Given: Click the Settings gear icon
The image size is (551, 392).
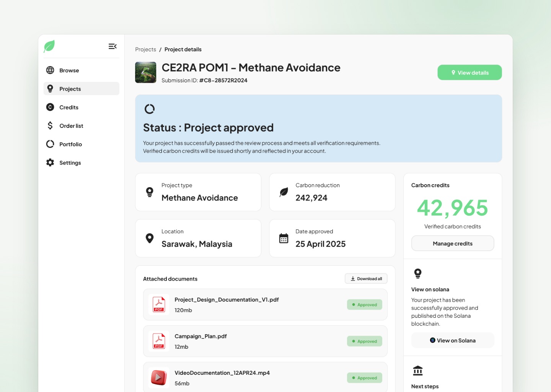Looking at the screenshot, I should (50, 162).
